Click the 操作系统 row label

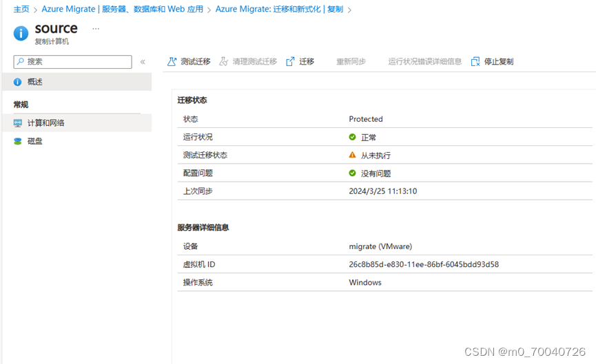(198, 282)
